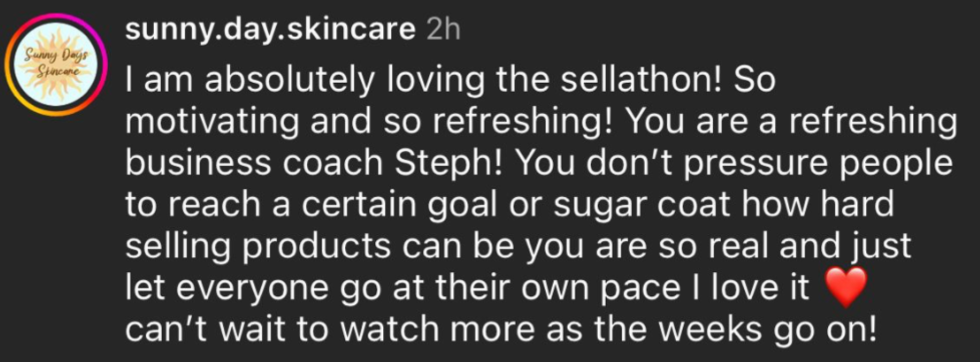Viewport: 980px width, 362px height.
Task: Click the phrase "business coach"
Action: pos(254,163)
